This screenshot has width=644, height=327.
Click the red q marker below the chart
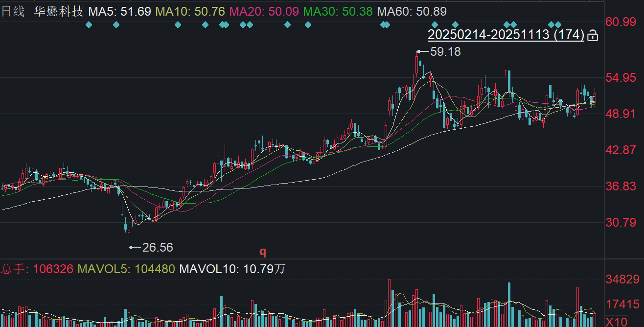click(263, 252)
